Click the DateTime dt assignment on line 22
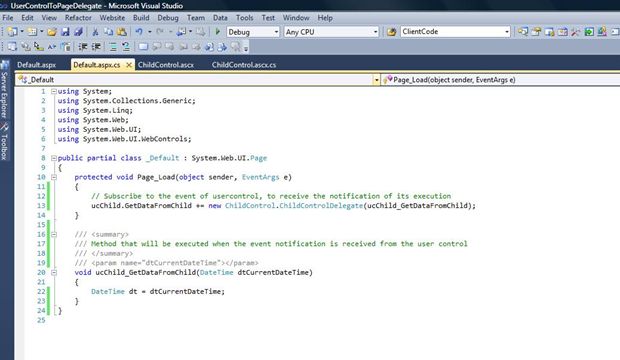 [158, 292]
